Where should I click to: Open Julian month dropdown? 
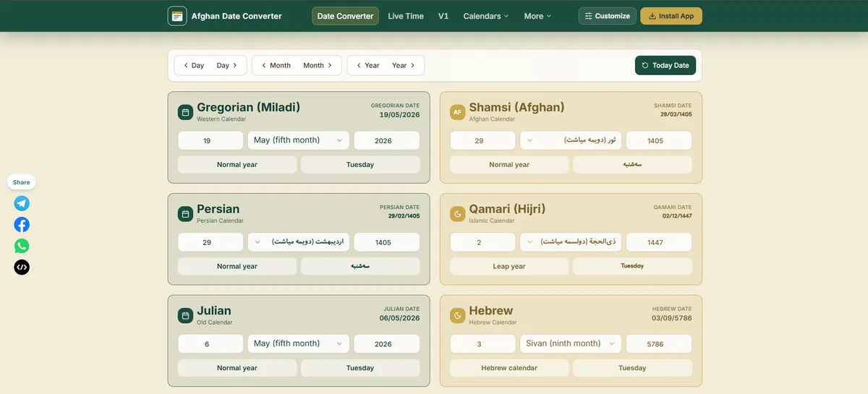(x=299, y=343)
